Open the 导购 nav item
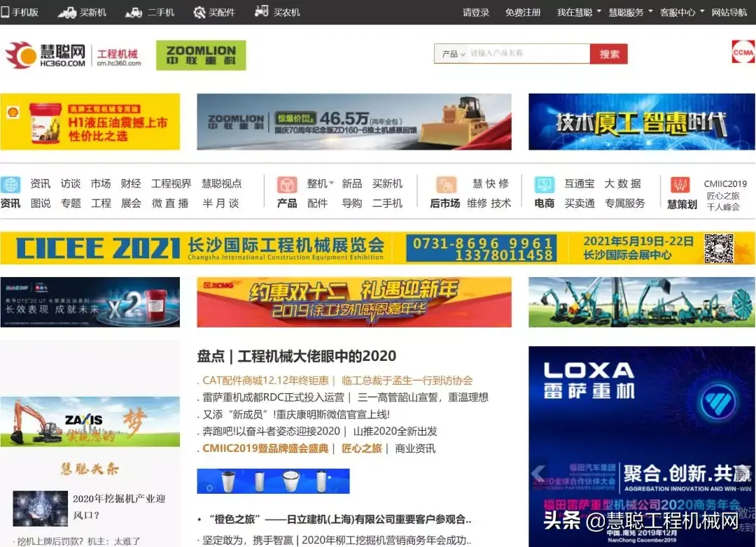The image size is (756, 547). (352, 204)
